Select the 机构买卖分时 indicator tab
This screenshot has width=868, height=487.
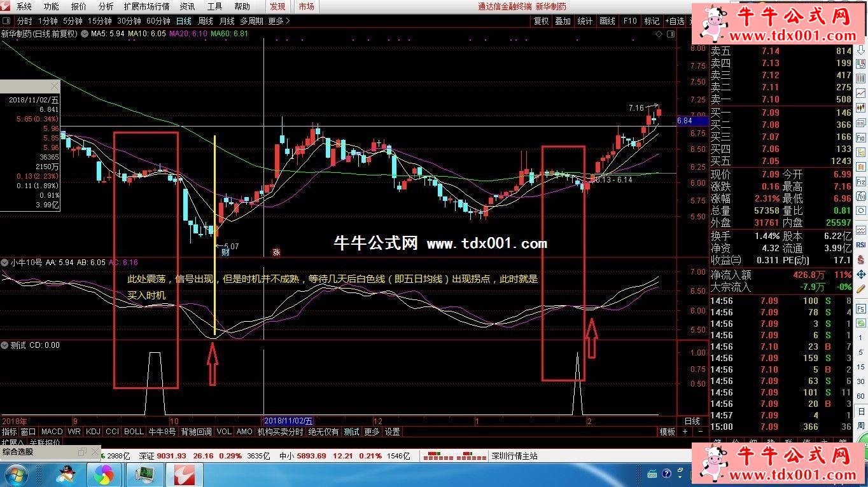pos(281,432)
